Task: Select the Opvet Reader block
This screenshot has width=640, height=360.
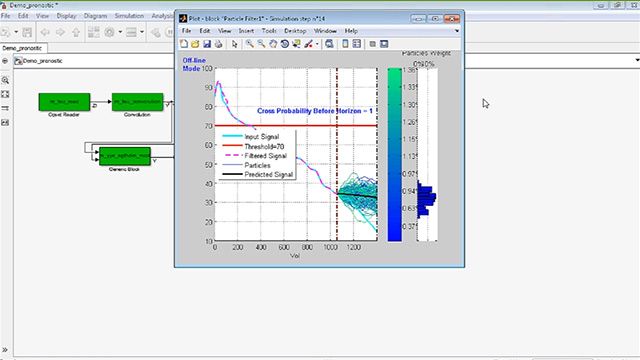Action: tap(64, 102)
